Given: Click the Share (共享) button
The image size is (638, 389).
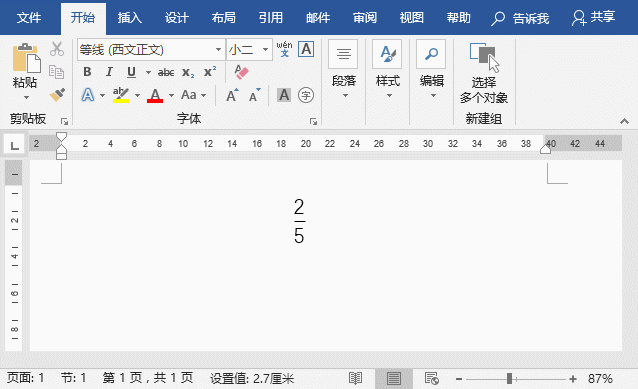Looking at the screenshot, I should tap(594, 17).
